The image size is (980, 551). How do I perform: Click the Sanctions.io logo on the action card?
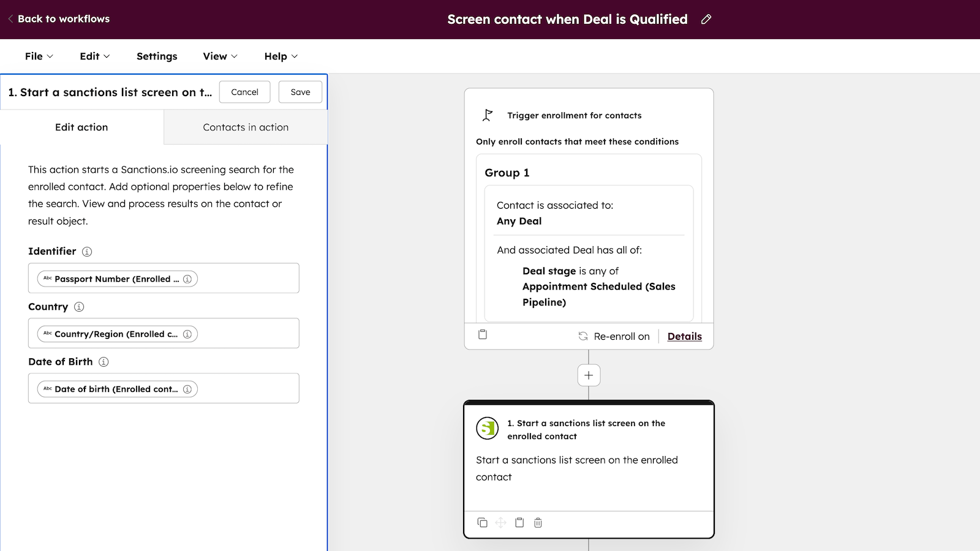[487, 429]
